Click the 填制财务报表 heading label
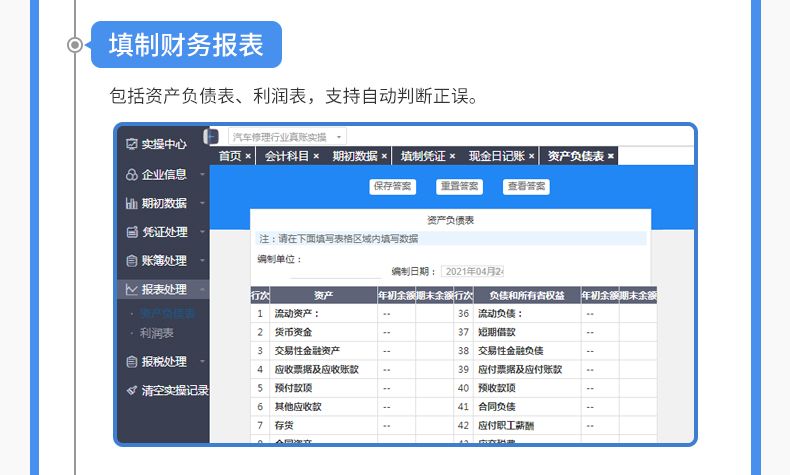The width and height of the screenshot is (790, 475). (186, 44)
